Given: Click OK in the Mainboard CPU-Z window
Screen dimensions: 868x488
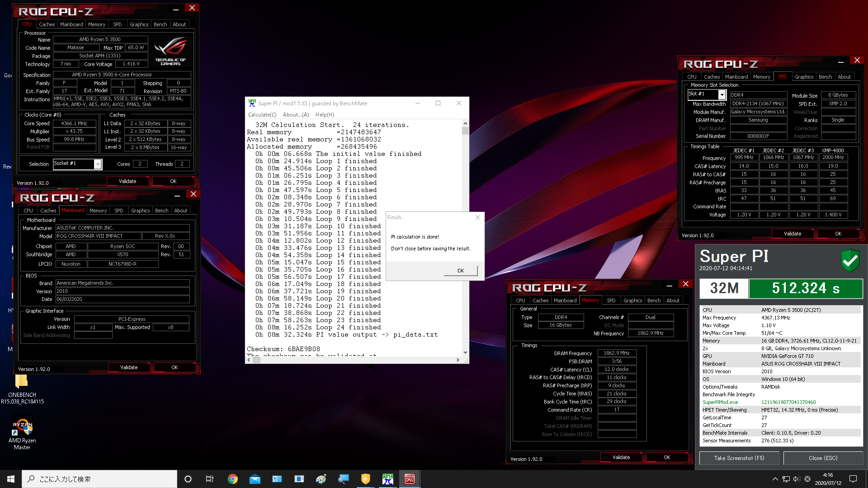Looking at the screenshot, I should (x=175, y=367).
